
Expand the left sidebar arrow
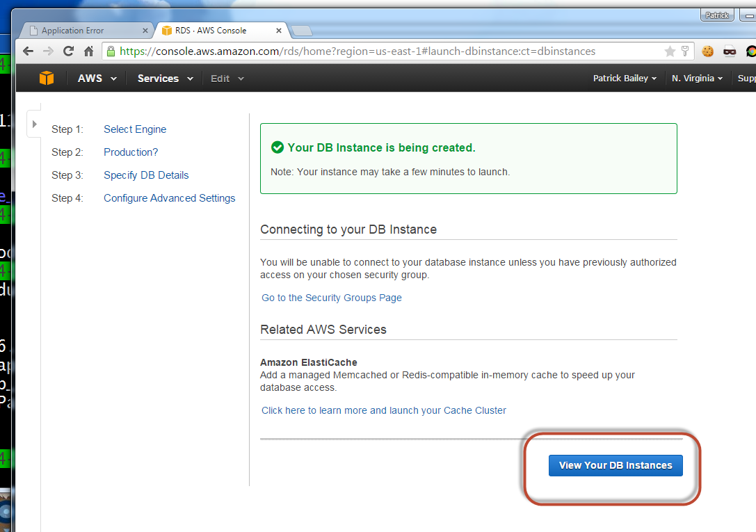tap(34, 124)
